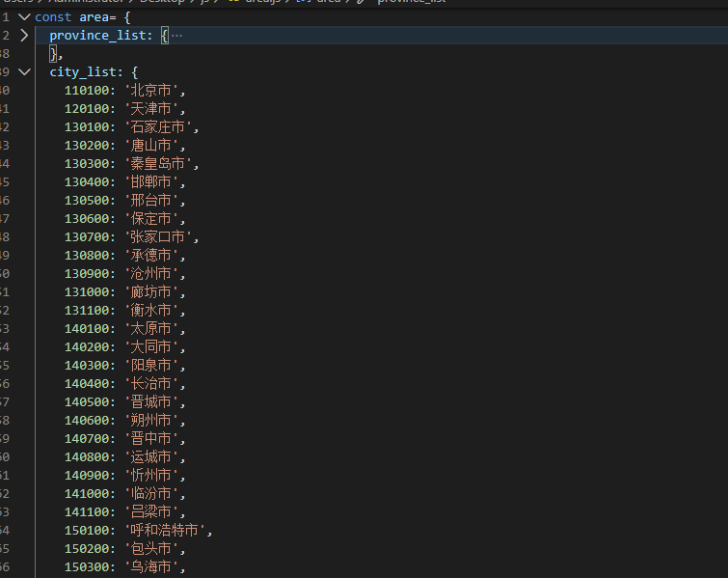Click the string '乌海市'
The image size is (728, 578).
(151, 567)
